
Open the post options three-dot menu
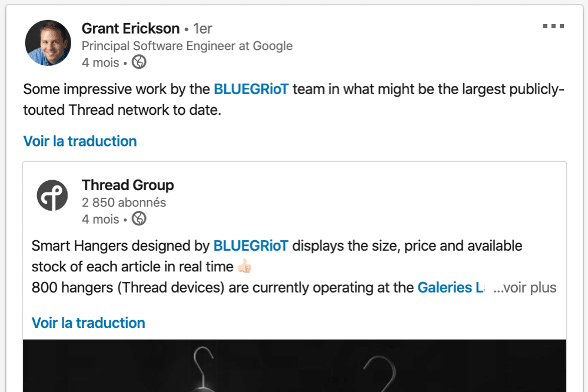553,26
